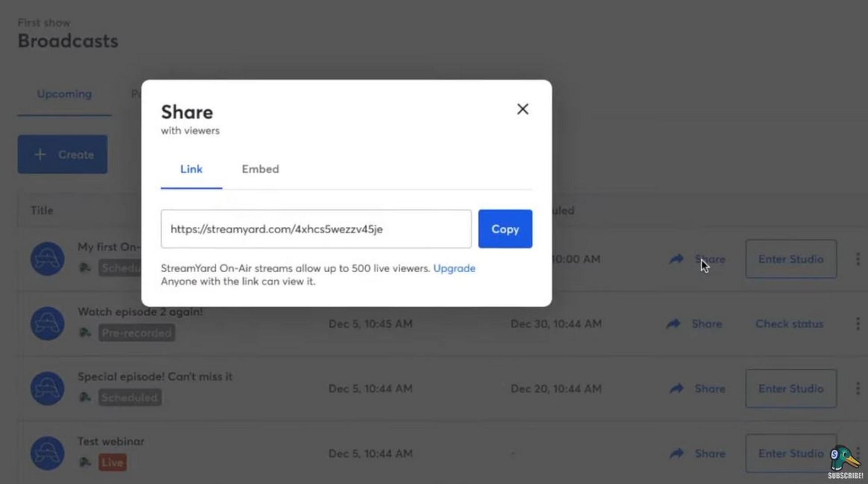868x484 pixels.
Task: Click On-Air destination icon under My first On-Air
Action: click(85, 267)
